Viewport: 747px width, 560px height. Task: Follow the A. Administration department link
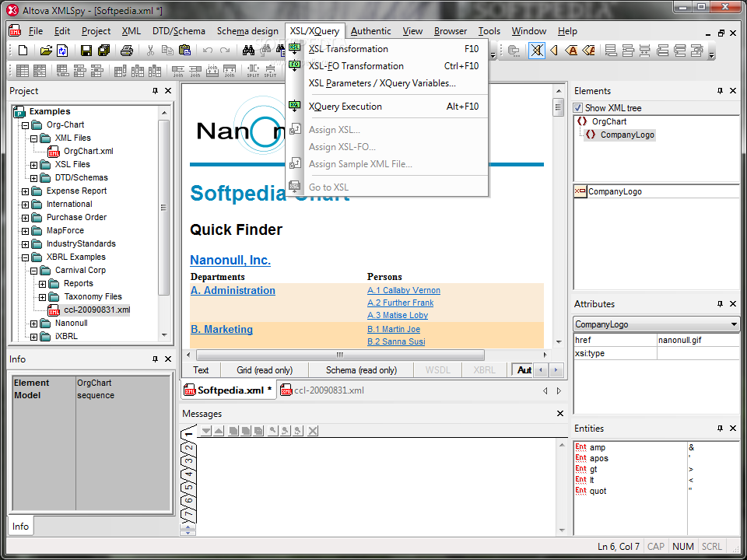pos(233,290)
